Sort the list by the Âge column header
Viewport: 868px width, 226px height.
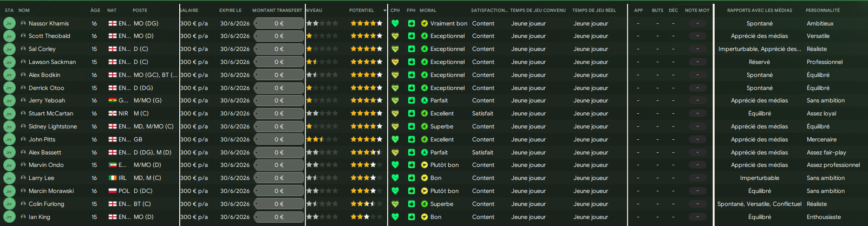click(95, 10)
